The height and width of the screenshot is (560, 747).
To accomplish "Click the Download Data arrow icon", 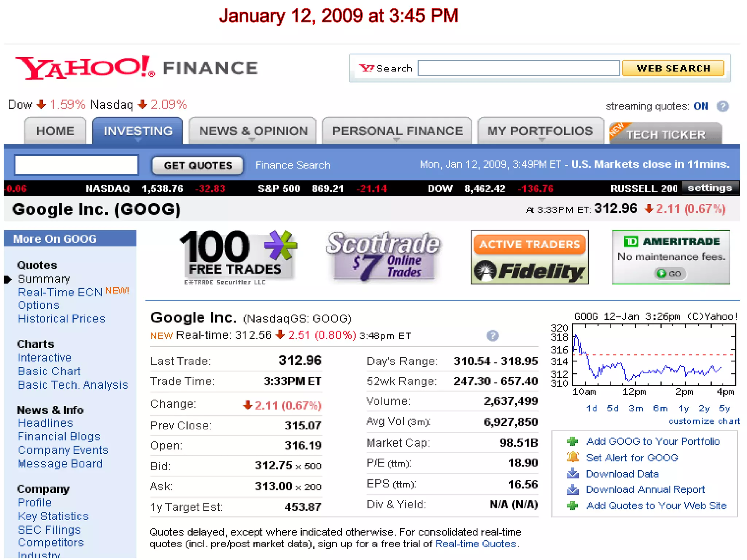I will click(573, 474).
